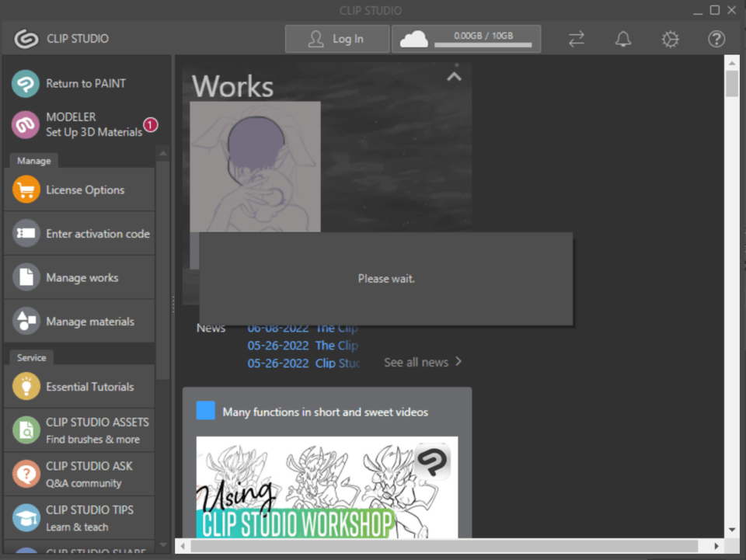
Task: Click main vertical scrollbar down arrow
Action: tap(732, 530)
